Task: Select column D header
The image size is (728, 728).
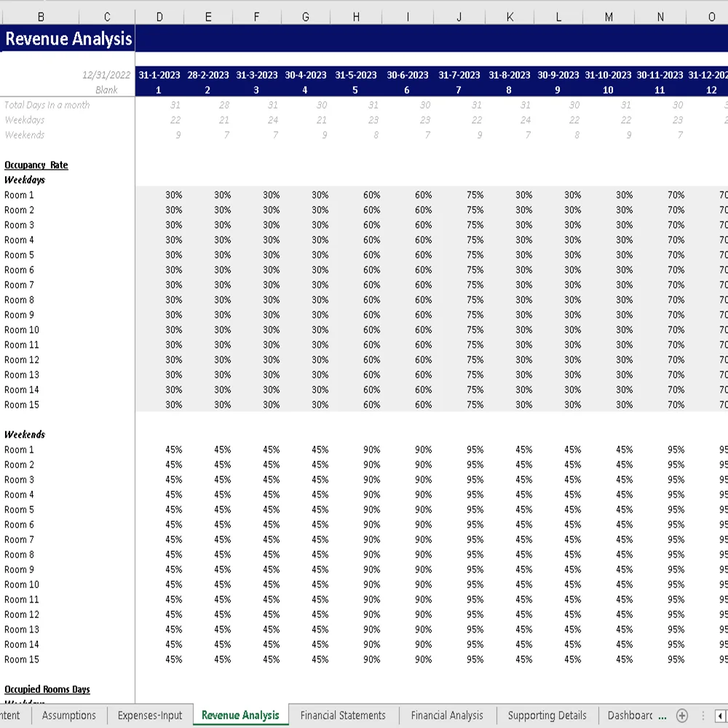Action: pos(159,16)
